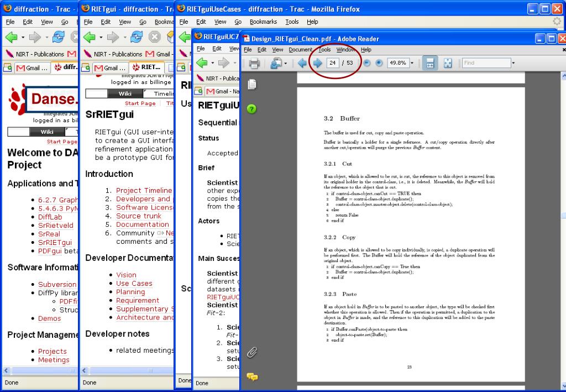This screenshot has width=566, height=392.
Task: Click the page number field showing 24
Action: point(332,63)
